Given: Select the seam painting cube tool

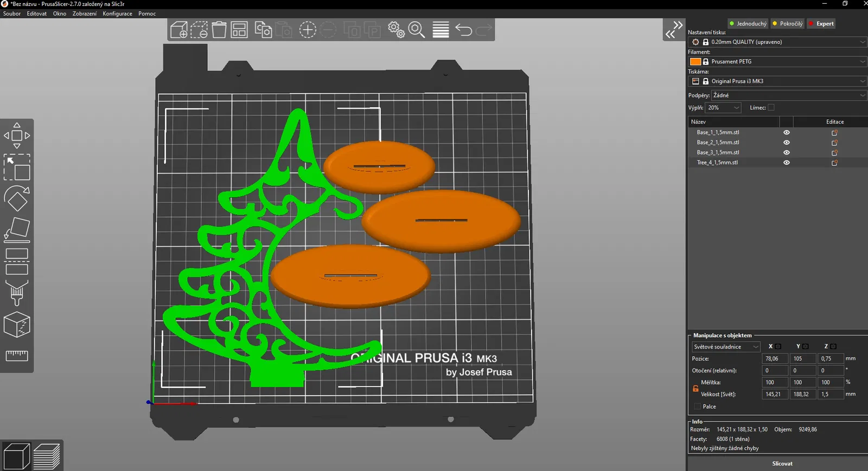Looking at the screenshot, I should click(17, 325).
